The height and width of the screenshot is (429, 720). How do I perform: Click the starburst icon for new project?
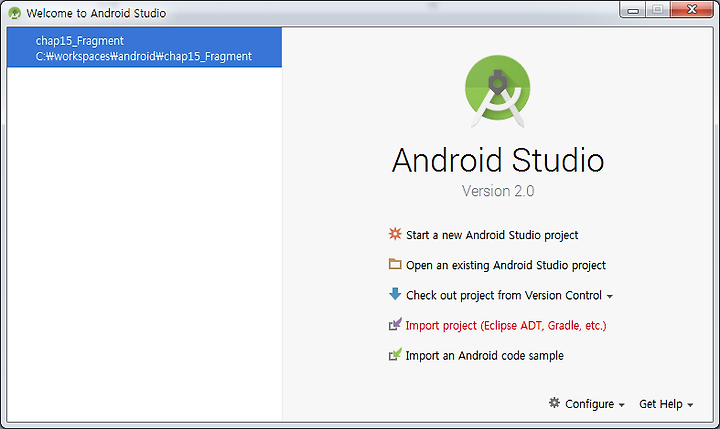[395, 234]
